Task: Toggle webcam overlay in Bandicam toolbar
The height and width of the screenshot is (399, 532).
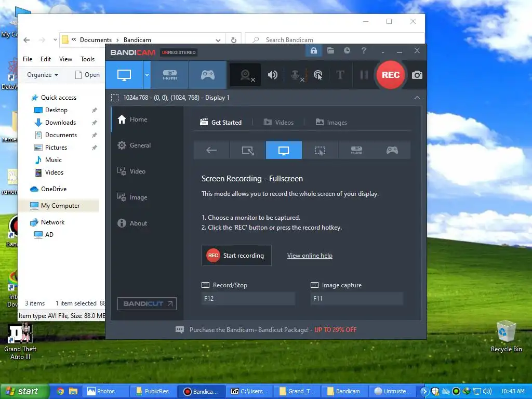Action: [x=245, y=75]
